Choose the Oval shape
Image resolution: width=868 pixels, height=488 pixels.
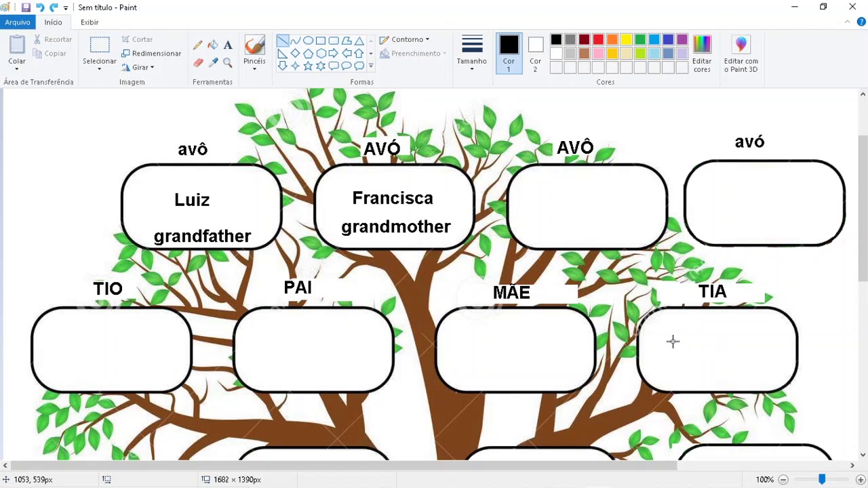(x=308, y=41)
